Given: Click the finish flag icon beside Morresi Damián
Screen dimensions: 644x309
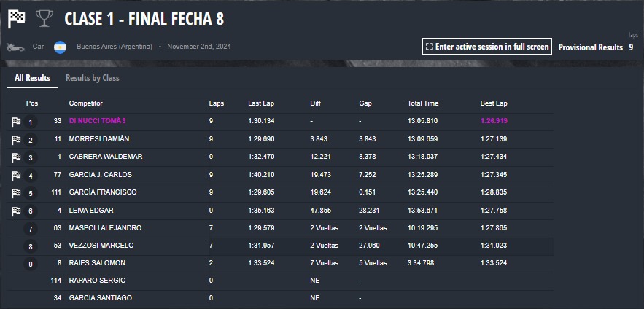Looking at the screenshot, I should click(16, 140).
